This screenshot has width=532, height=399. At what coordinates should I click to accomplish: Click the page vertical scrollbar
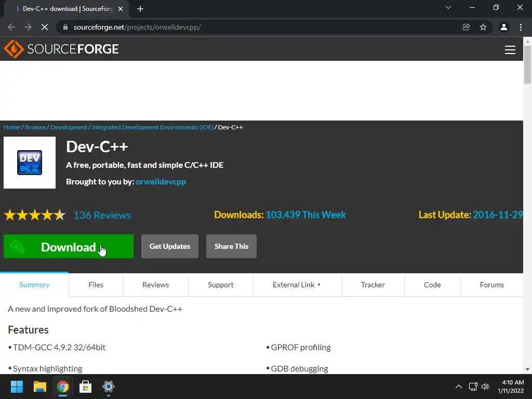(x=527, y=64)
